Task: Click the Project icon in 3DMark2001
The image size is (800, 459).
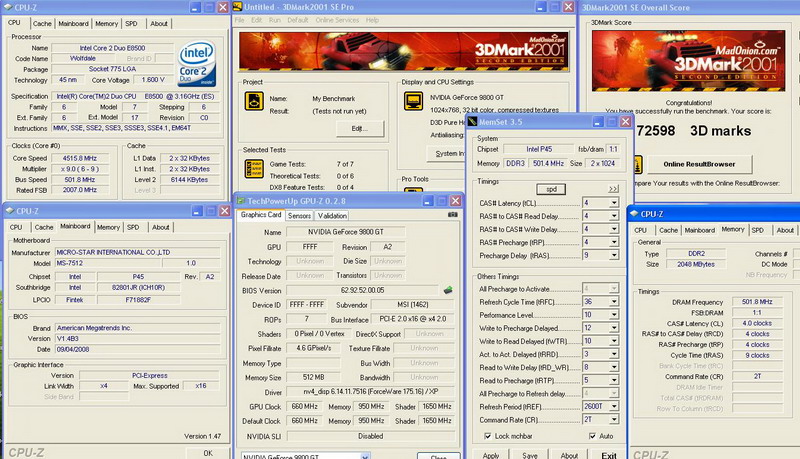Action: tap(254, 101)
